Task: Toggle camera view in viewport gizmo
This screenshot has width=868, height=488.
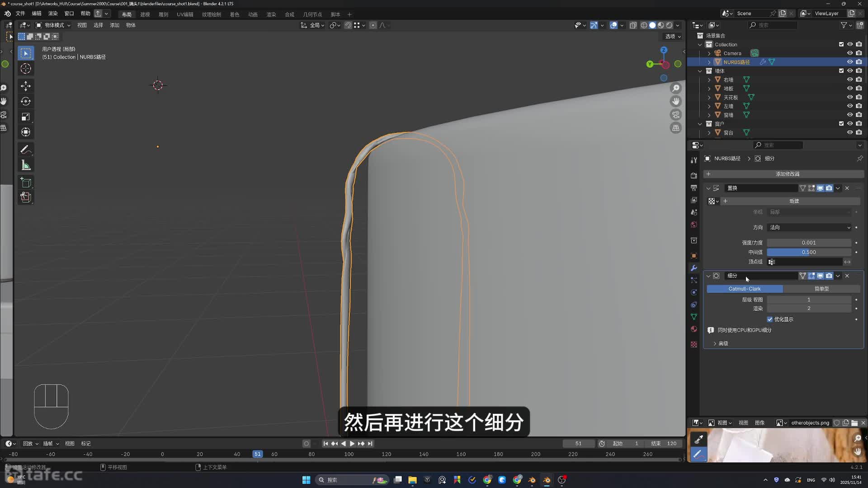Action: coord(676,115)
